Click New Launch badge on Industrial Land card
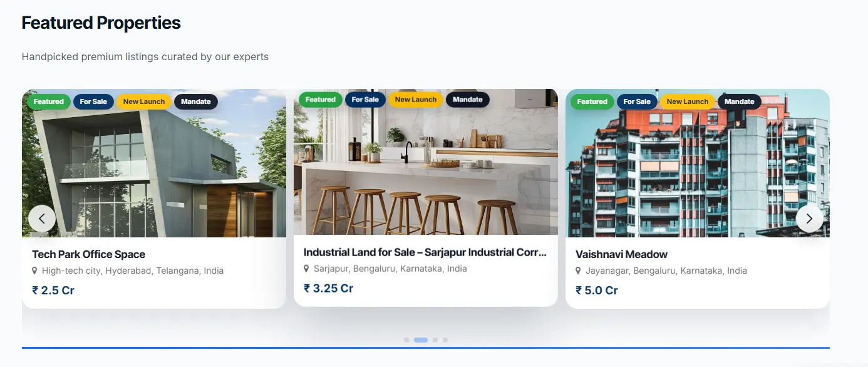 pyautogui.click(x=416, y=100)
